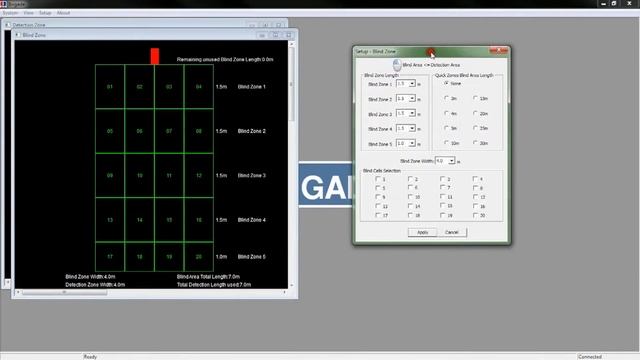Image resolution: width=640 pixels, height=360 pixels.
Task: Click grid cell 06 in Blind Zone view
Action: (140, 131)
